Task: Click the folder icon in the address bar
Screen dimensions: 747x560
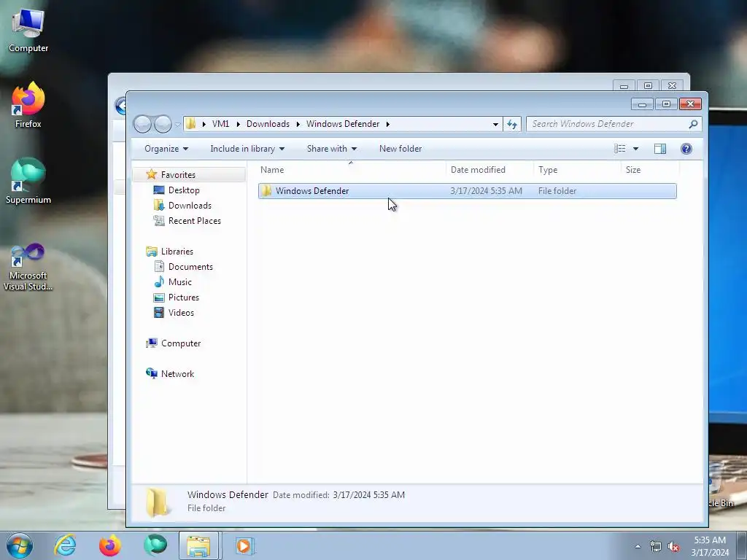Action: 190,124
